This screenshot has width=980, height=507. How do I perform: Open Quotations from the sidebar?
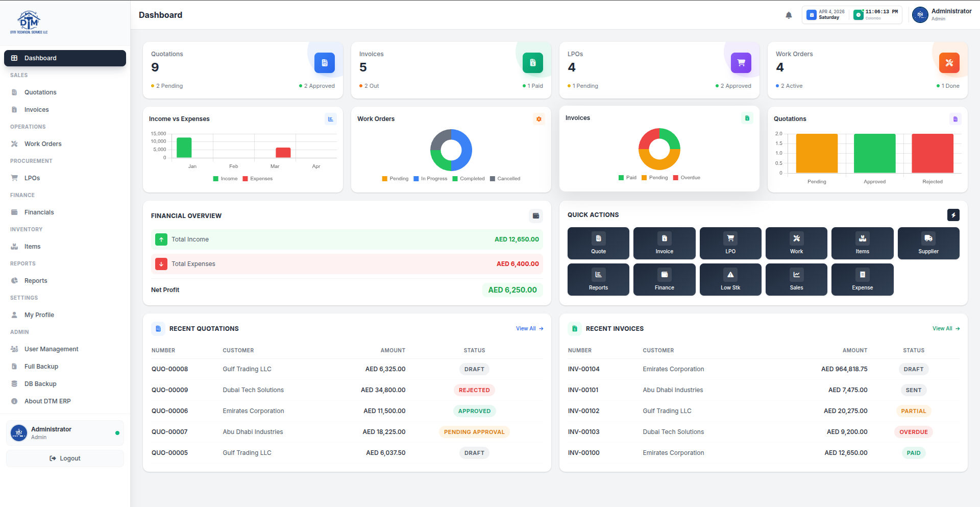tap(65, 92)
